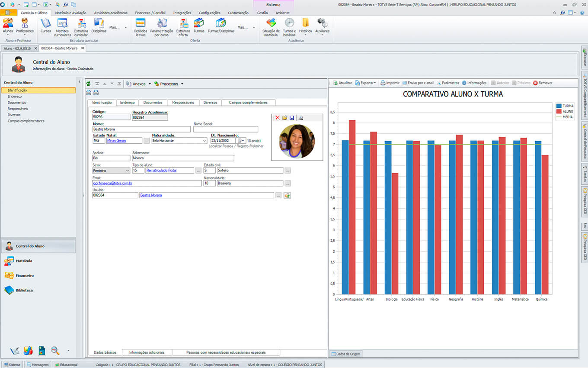Click the Matrizes curriculares icon
Viewport: 588px width, 368px height.
coord(62,23)
